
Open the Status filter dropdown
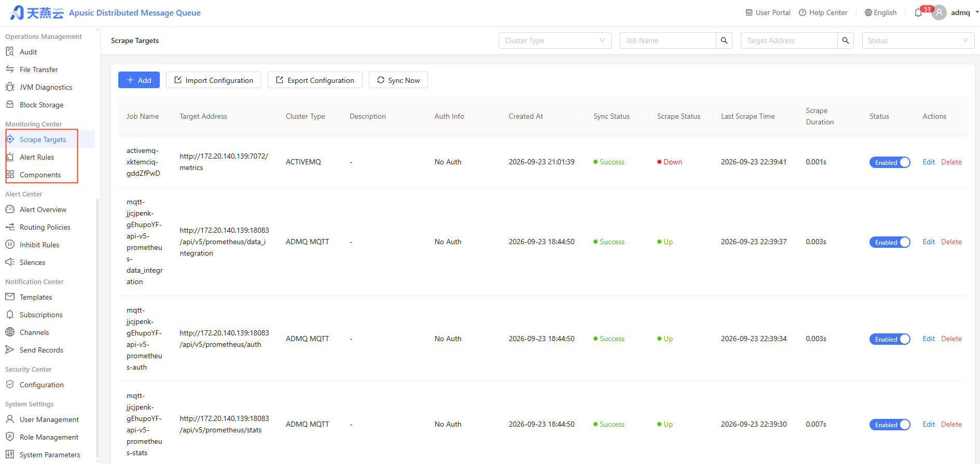coord(918,40)
